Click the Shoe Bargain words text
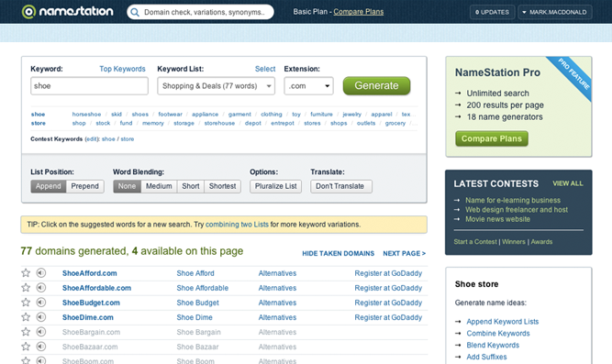Image resolution: width=612 pixels, height=364 pixels. click(199, 333)
